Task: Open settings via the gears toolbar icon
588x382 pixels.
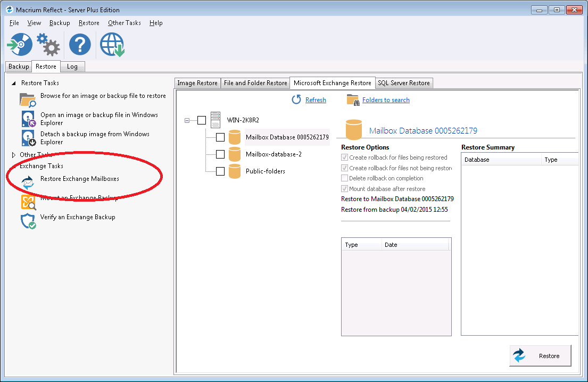Action: point(48,45)
